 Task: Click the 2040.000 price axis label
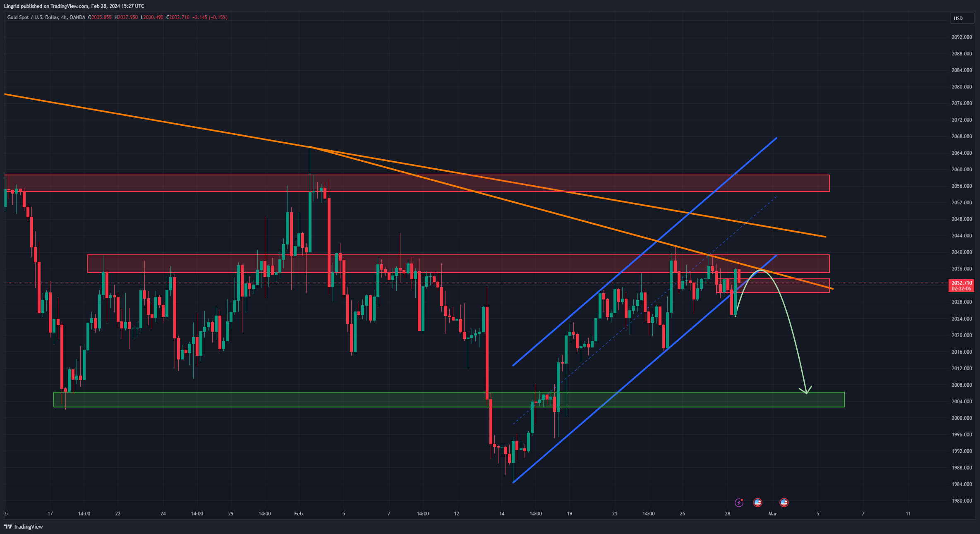click(962, 252)
